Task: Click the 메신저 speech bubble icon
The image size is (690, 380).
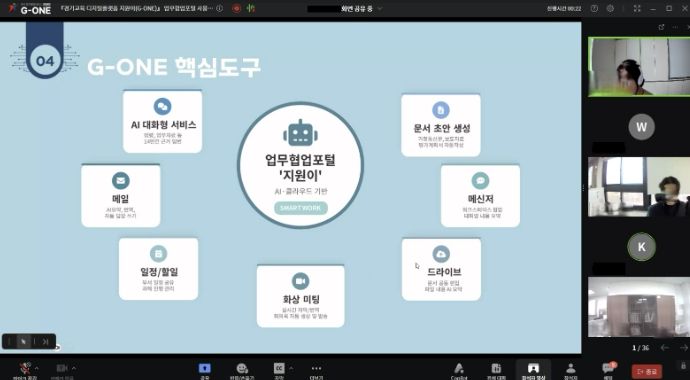Action: [x=480, y=181]
